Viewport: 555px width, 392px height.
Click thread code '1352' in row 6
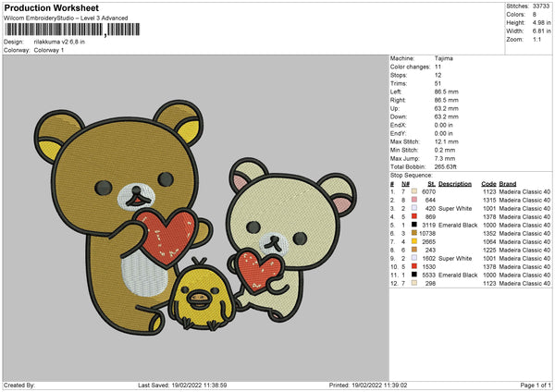click(489, 234)
